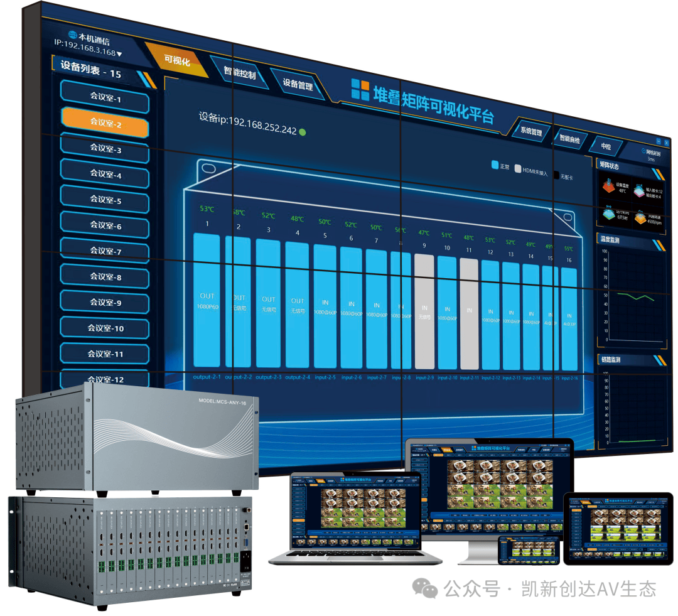678x616 pixels.
Task: Click the 系统管理 button
Action: (x=530, y=132)
